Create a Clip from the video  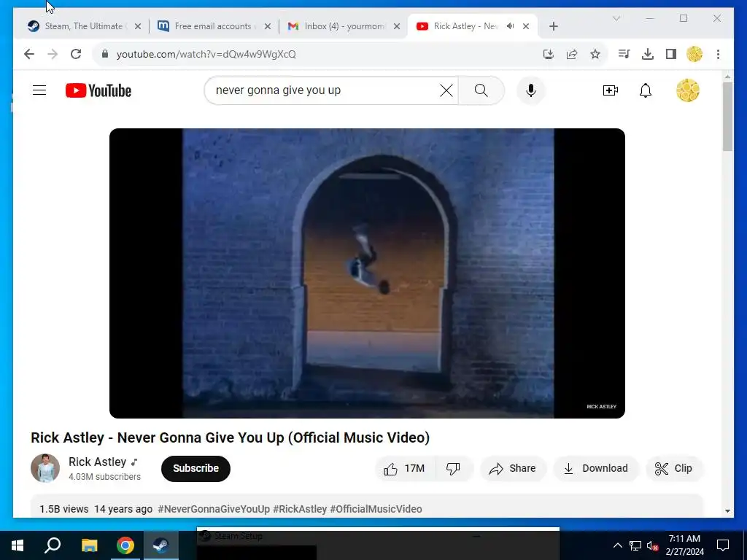pyautogui.click(x=673, y=469)
